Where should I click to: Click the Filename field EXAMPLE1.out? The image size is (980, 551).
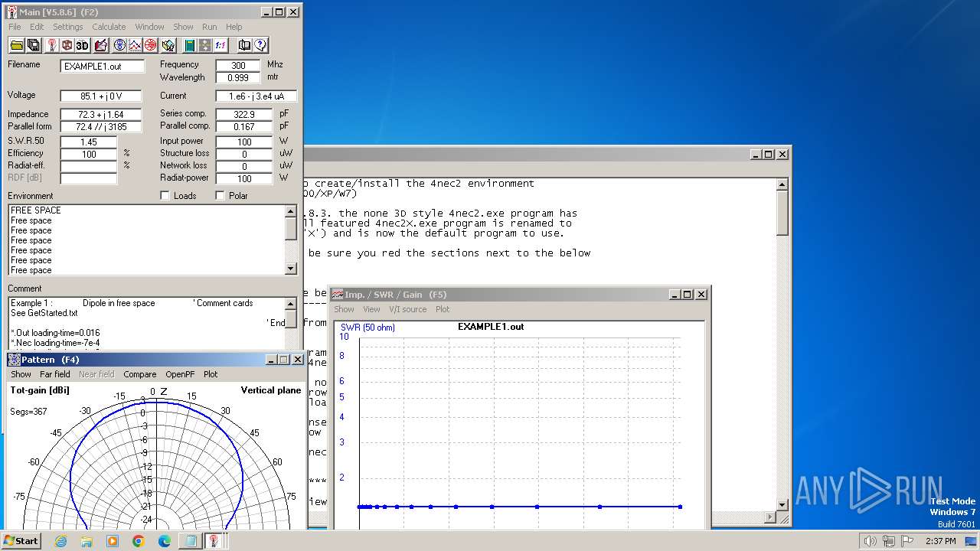[x=102, y=67]
